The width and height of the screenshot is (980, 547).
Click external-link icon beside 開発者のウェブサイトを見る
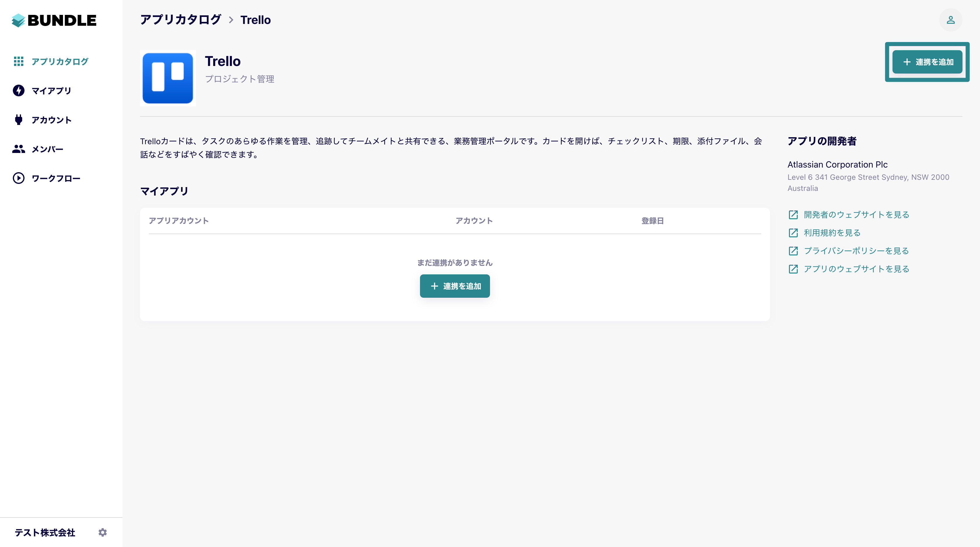click(793, 215)
